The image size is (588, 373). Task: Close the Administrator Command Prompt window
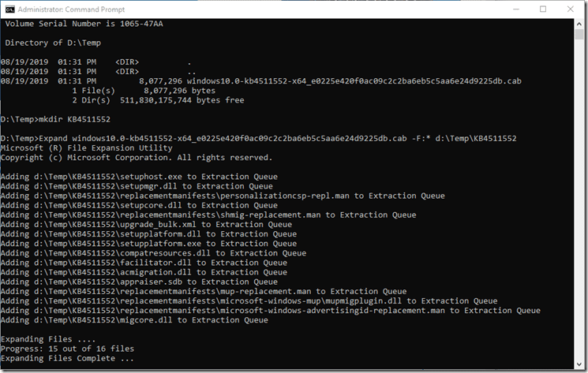(571, 9)
